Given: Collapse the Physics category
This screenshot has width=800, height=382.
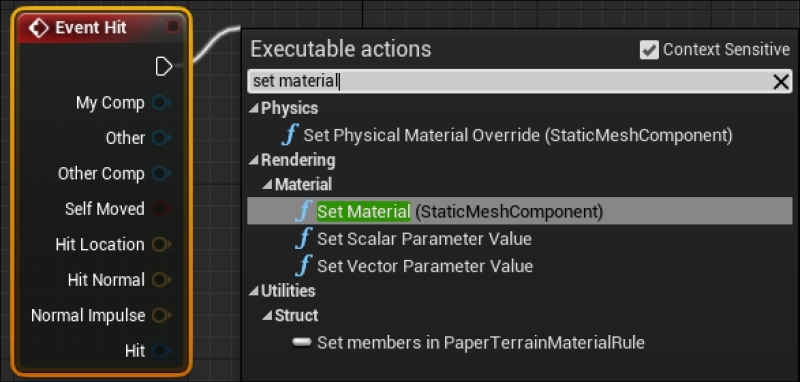Looking at the screenshot, I should pos(254,109).
